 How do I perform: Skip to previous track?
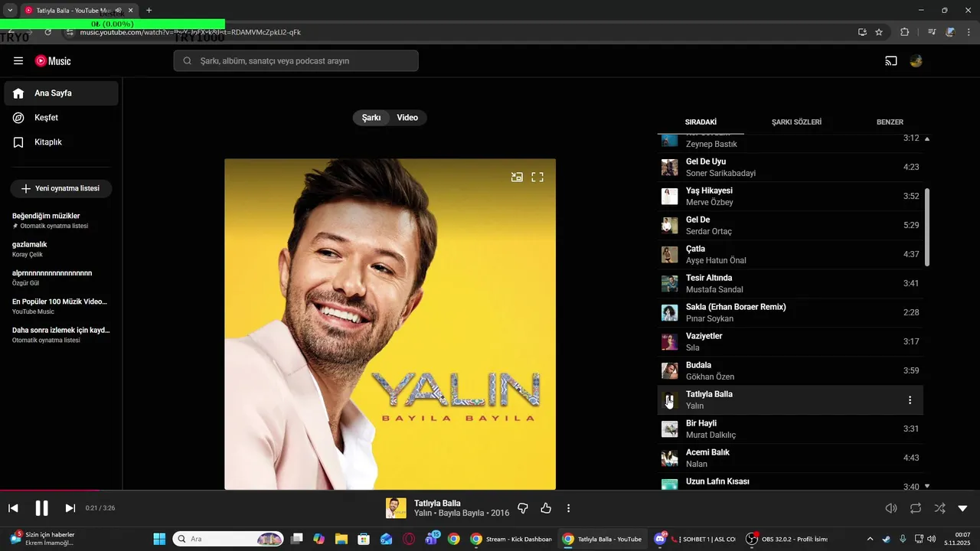tap(13, 508)
